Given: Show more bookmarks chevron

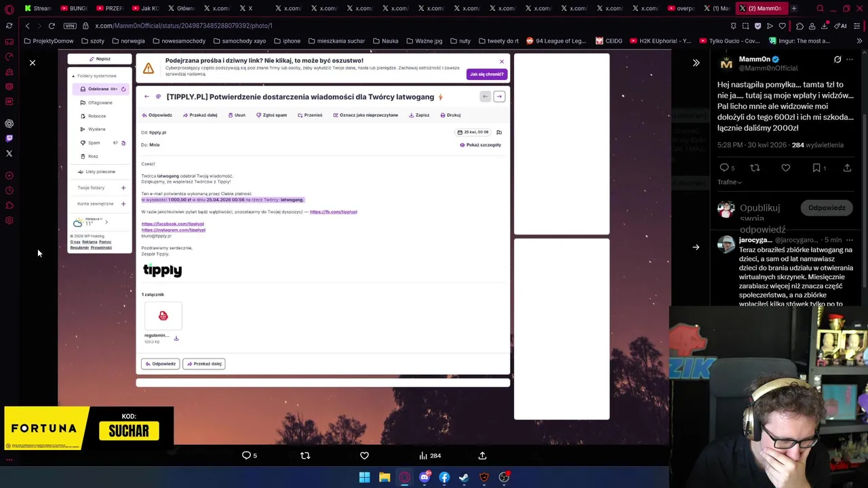Looking at the screenshot, I should tap(859, 41).
